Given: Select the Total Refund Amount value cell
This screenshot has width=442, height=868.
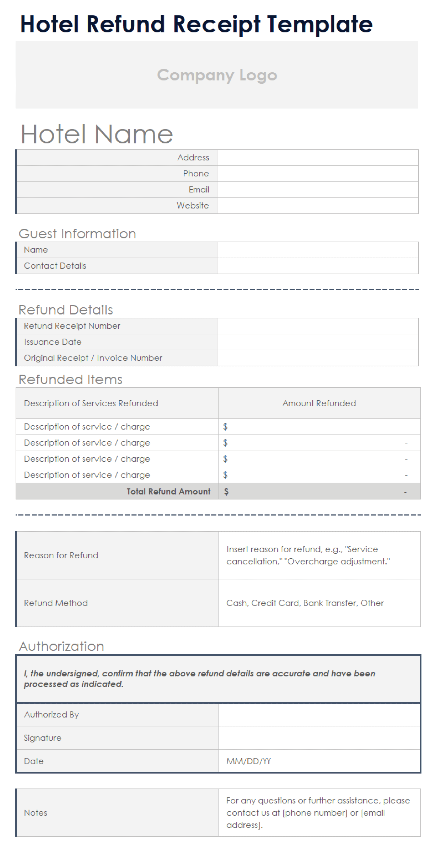Looking at the screenshot, I should (319, 491).
